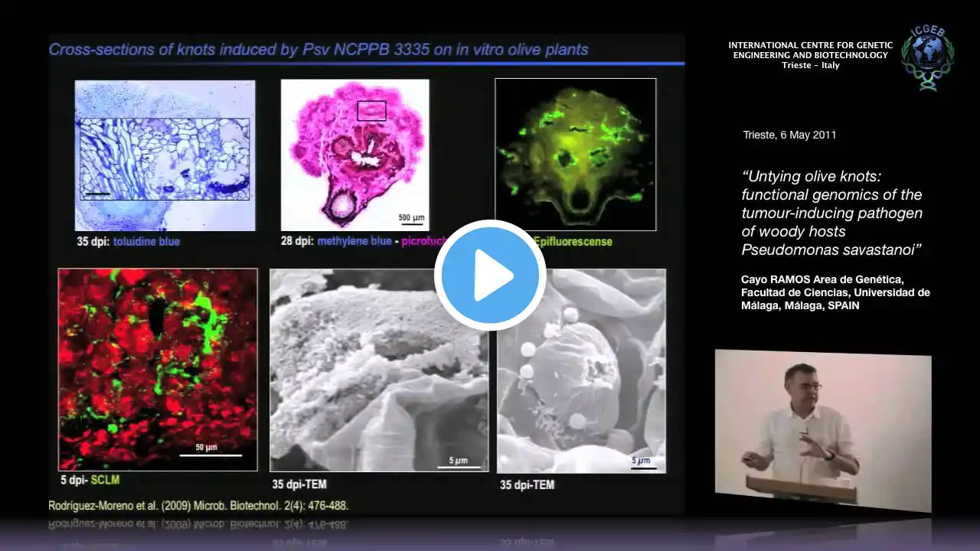Click the '500 µm' scale bar label

(412, 217)
